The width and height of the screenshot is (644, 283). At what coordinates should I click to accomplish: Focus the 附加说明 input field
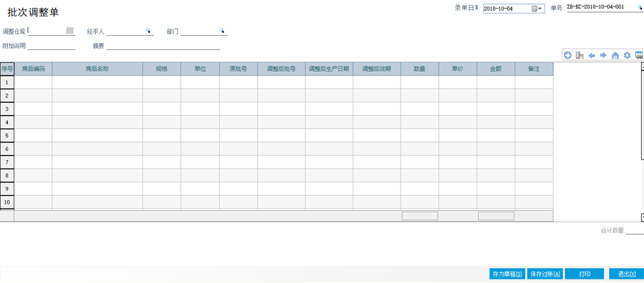pos(52,46)
